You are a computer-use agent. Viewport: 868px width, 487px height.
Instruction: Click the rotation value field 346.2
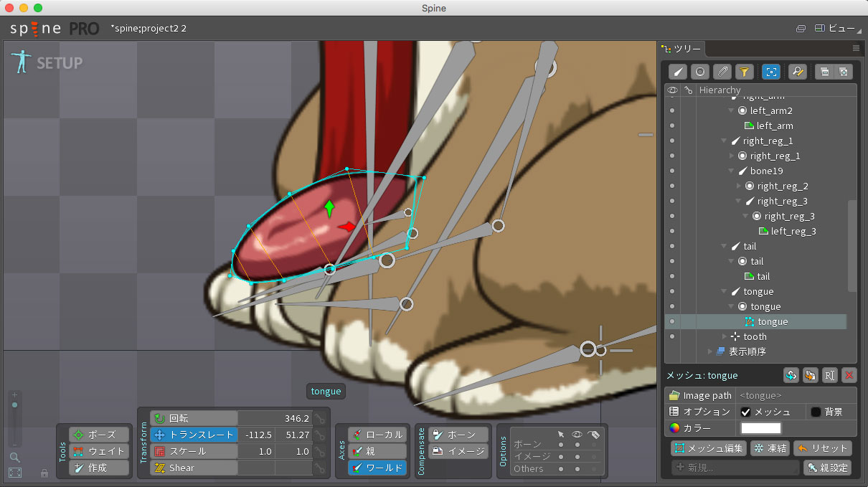(275, 418)
